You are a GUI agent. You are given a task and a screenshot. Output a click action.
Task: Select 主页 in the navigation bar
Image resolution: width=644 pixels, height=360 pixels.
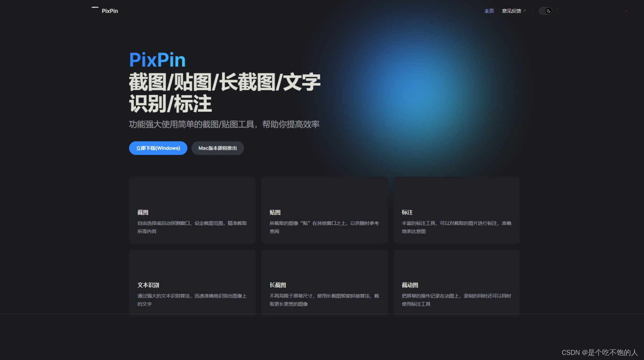(x=489, y=10)
